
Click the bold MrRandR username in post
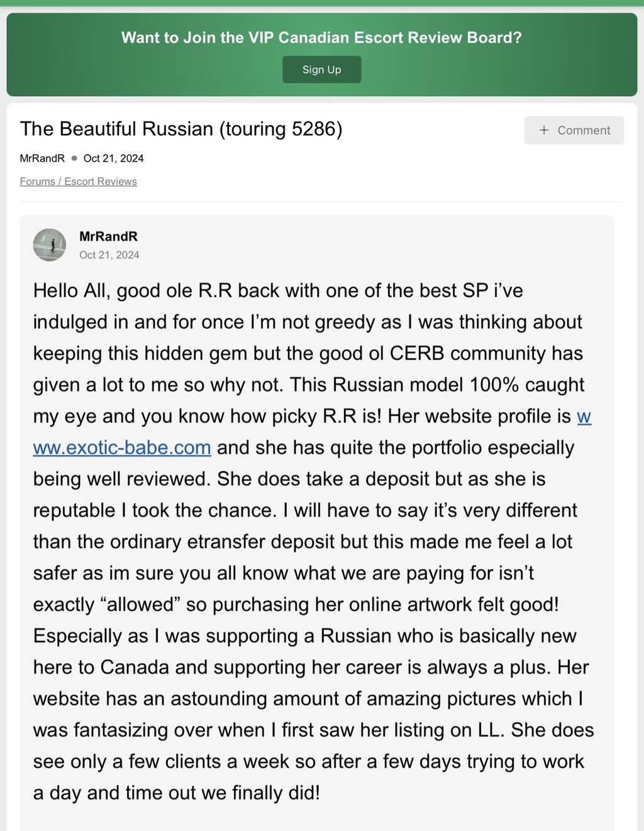[x=108, y=237]
